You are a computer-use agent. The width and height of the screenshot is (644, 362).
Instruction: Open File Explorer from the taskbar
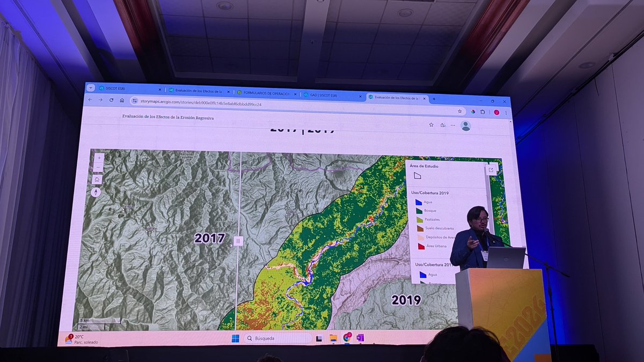[x=333, y=338]
